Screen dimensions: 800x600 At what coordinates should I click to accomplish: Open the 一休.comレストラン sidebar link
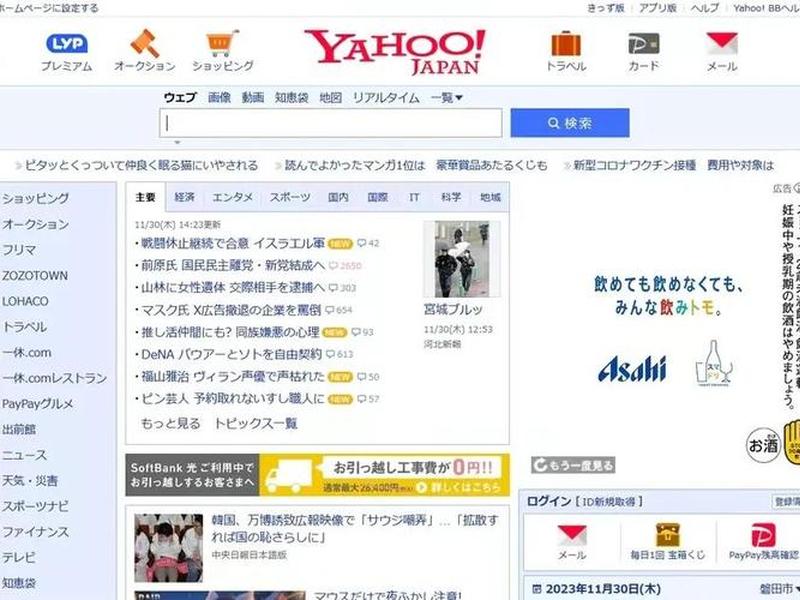point(55,378)
